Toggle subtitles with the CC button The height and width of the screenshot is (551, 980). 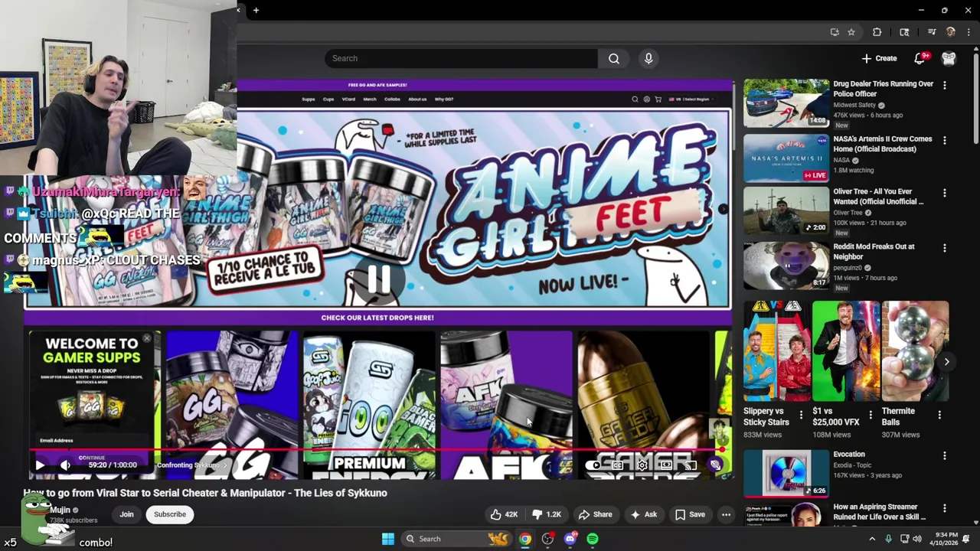[618, 465]
